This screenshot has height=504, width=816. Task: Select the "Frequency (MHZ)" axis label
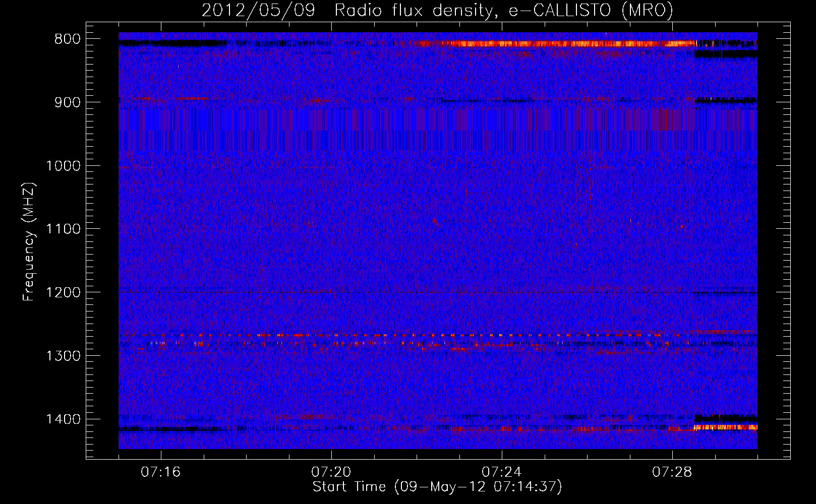[x=29, y=242]
